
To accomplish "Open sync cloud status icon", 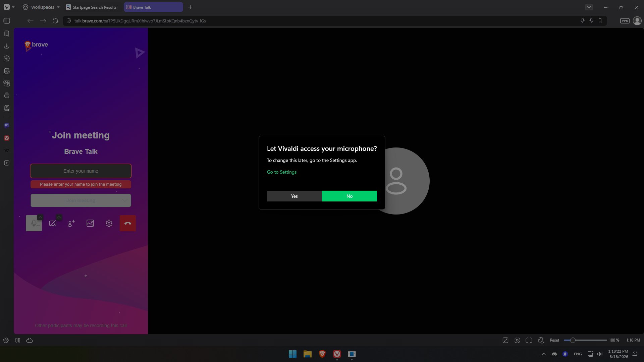I will point(30,340).
